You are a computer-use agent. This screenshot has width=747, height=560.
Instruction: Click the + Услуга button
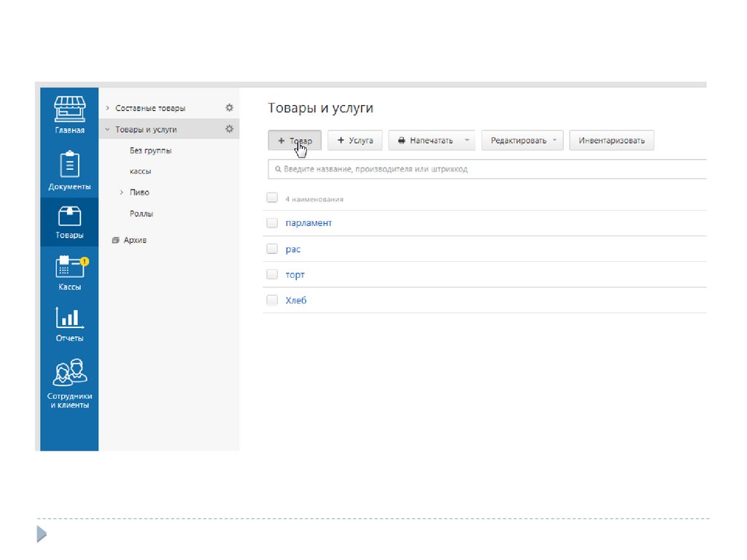pos(355,141)
